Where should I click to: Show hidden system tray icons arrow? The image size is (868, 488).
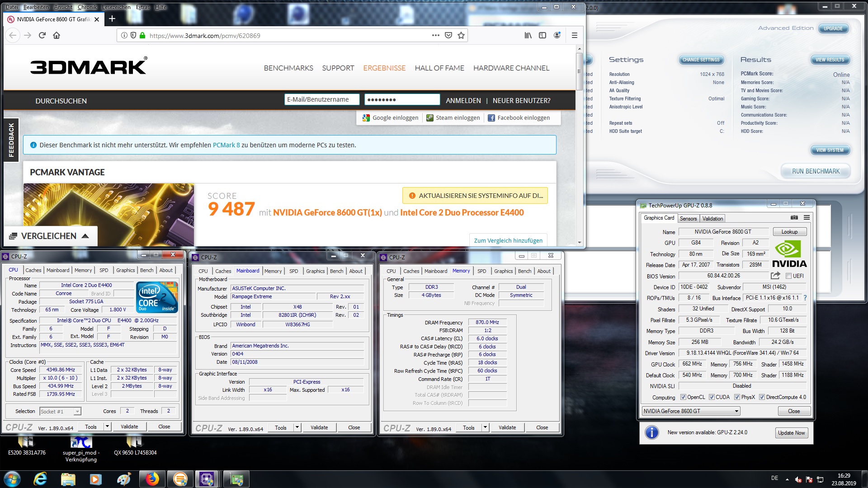787,479
